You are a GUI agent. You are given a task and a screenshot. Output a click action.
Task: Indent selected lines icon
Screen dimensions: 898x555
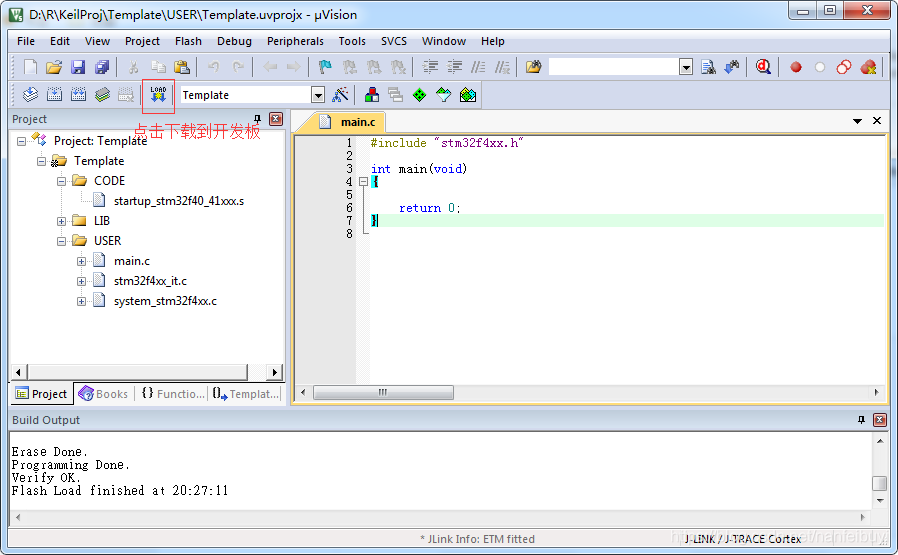[x=430, y=67]
